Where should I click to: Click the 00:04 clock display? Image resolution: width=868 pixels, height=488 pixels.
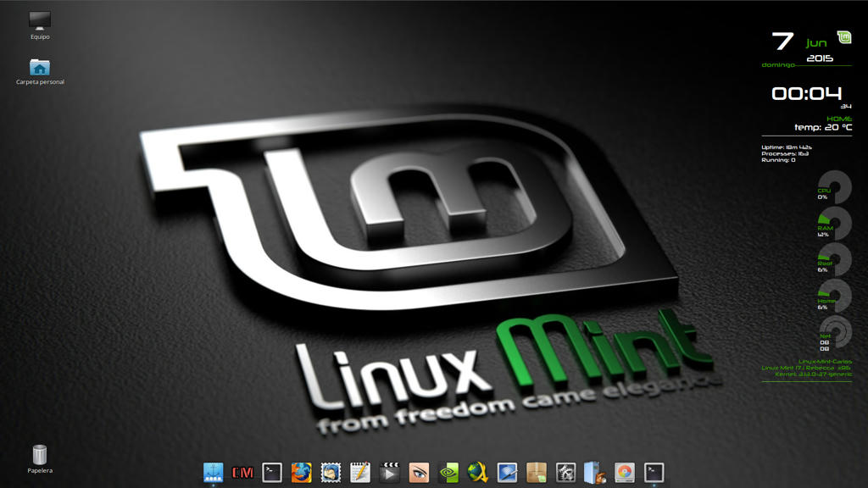click(807, 93)
